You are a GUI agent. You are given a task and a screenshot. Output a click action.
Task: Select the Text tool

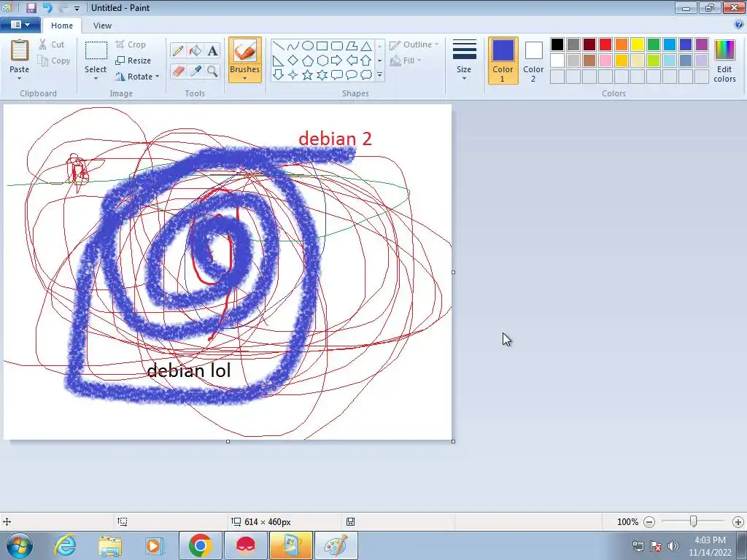click(x=212, y=50)
